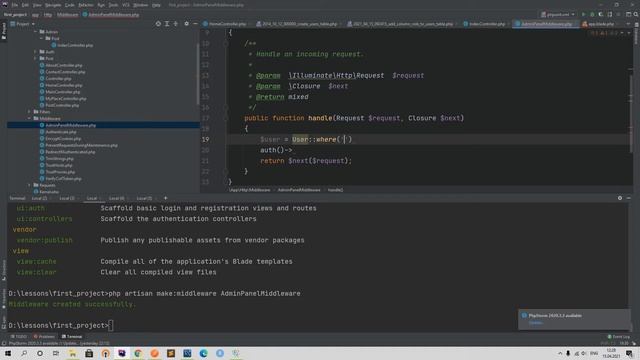
Task: Open Task View on the taskbar
Action: [56, 353]
